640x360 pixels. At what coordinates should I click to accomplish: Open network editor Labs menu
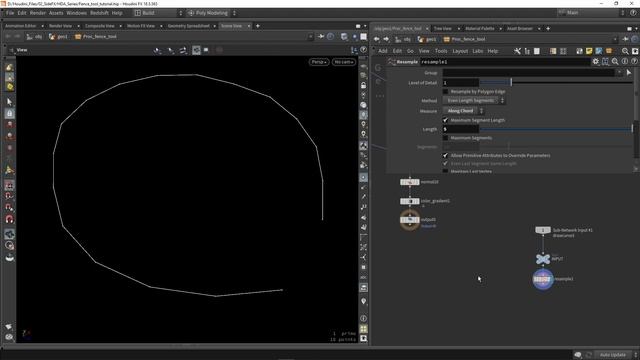[x=478, y=51]
